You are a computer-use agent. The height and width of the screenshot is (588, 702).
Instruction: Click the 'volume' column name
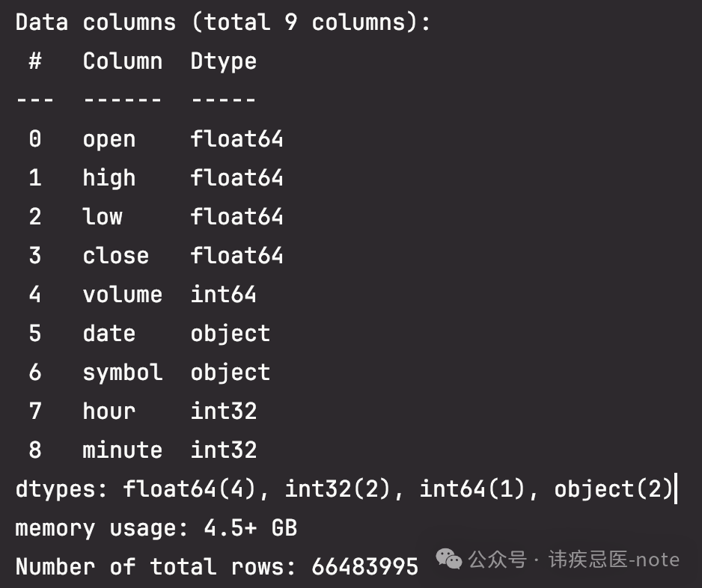click(122, 294)
